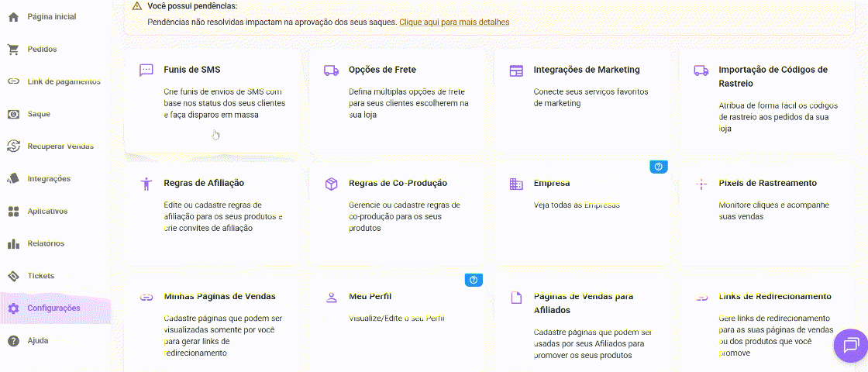Image resolution: width=868 pixels, height=372 pixels.
Task: Click the help badge above Empresa card
Action: point(659,167)
